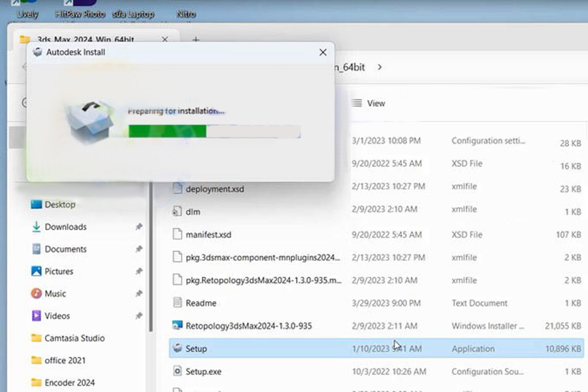The height and width of the screenshot is (392, 588).
Task: Open the Desktop item in navigation pane
Action: click(59, 204)
